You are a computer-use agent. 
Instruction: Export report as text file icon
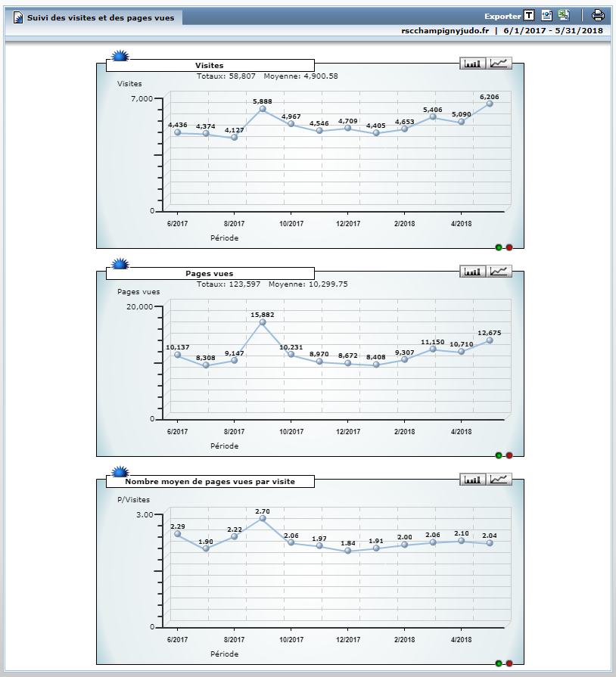pos(529,16)
